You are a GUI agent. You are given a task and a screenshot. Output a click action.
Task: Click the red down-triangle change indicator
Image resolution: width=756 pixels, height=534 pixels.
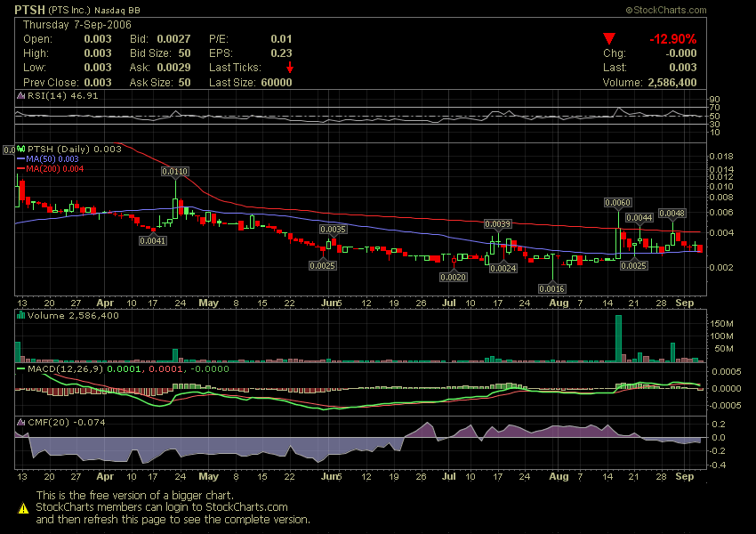click(x=609, y=38)
